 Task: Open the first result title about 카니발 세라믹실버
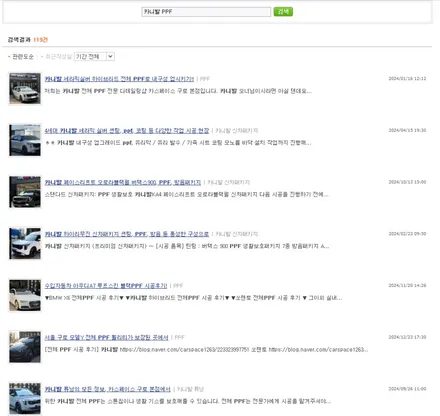coord(119,79)
